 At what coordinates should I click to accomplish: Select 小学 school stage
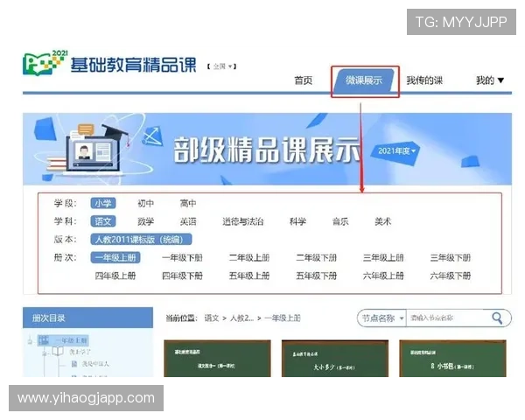point(103,203)
